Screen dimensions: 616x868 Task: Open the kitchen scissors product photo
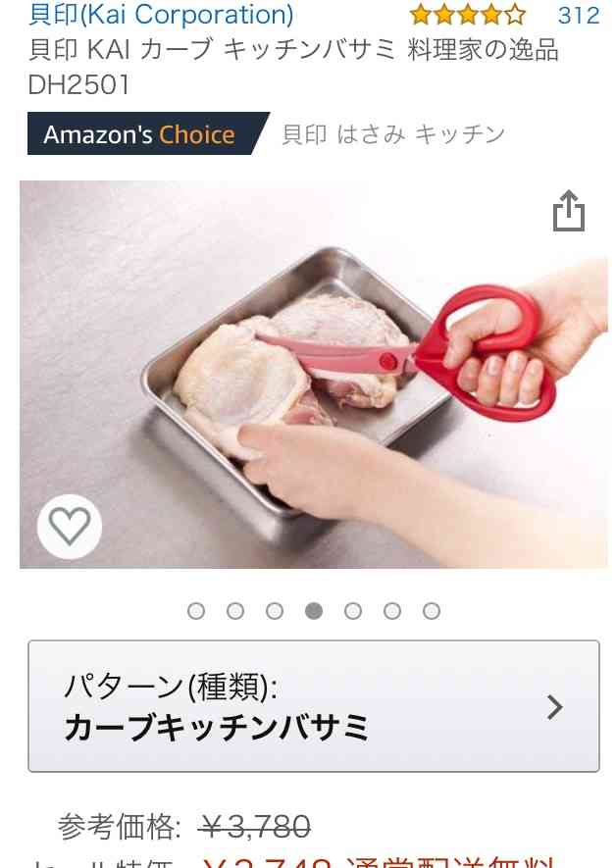[313, 375]
